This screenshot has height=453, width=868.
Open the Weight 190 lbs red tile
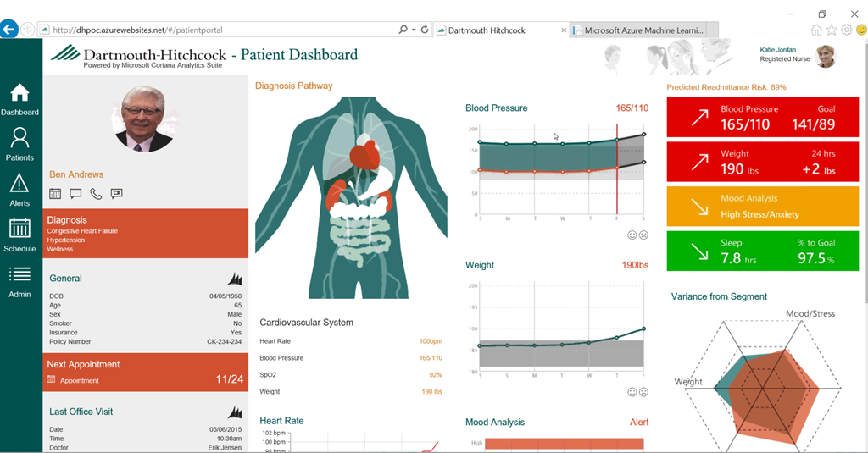[763, 162]
